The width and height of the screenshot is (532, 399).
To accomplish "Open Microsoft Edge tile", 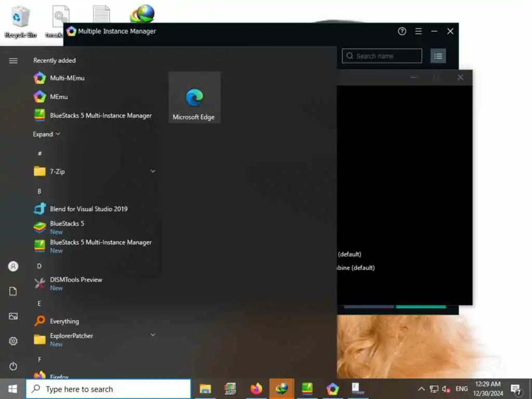I will coord(194,97).
